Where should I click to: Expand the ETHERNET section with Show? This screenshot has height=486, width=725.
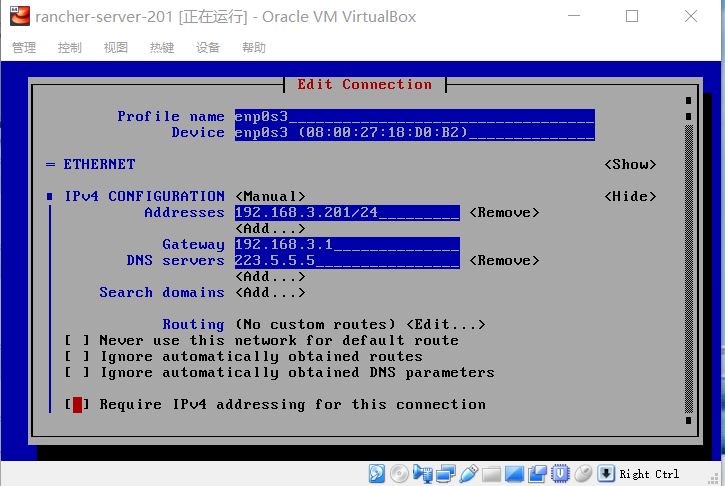(630, 165)
